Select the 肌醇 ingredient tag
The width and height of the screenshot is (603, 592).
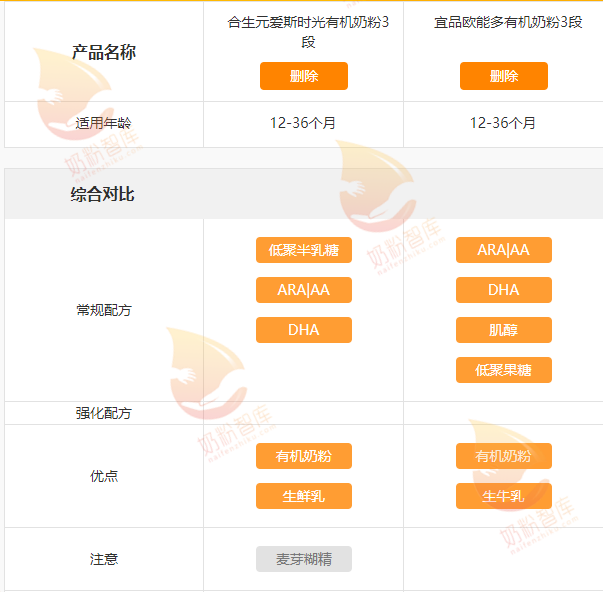tap(503, 330)
